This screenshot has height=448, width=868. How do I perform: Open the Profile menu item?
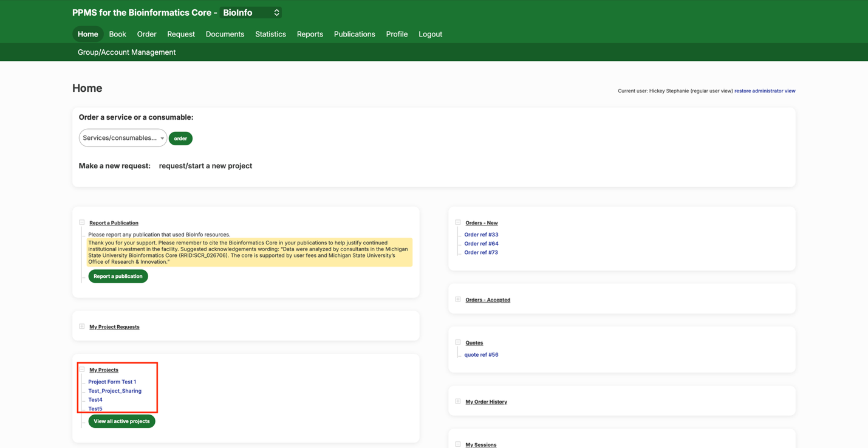click(x=397, y=34)
